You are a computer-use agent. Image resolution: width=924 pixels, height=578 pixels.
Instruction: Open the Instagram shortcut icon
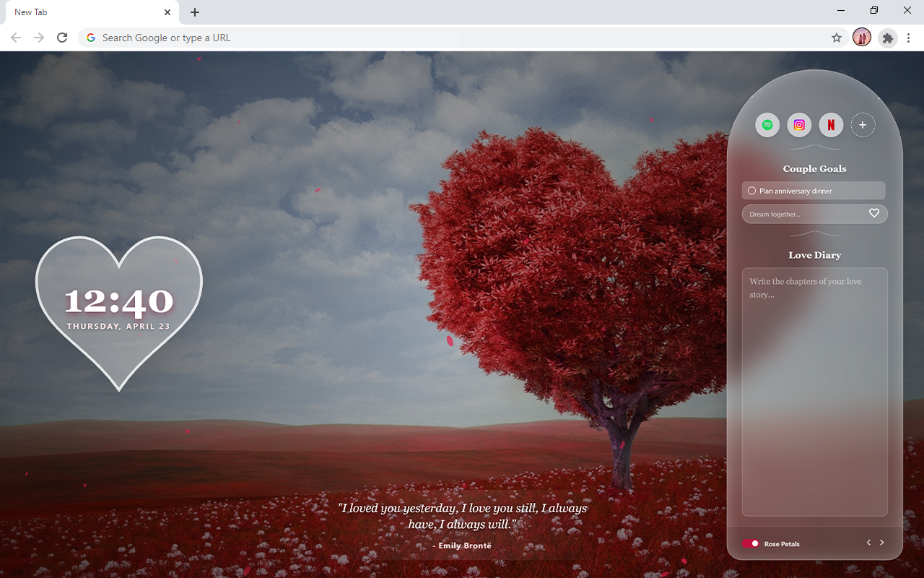(799, 125)
